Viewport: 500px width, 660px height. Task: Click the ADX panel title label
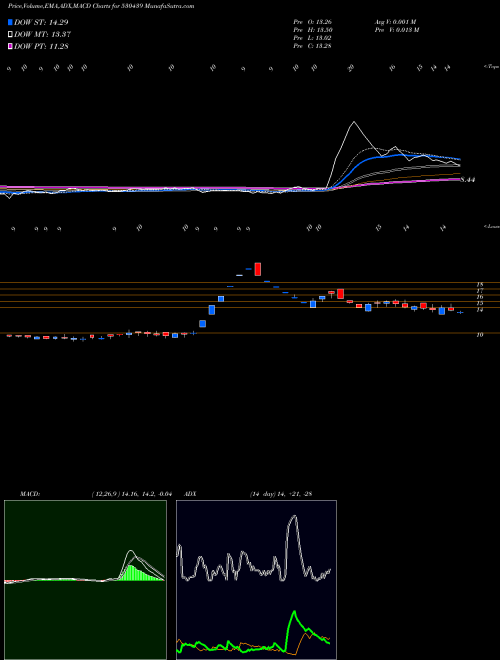(190, 494)
